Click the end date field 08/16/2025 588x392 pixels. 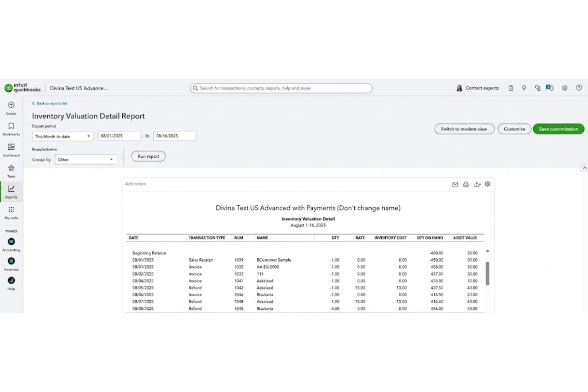click(175, 136)
